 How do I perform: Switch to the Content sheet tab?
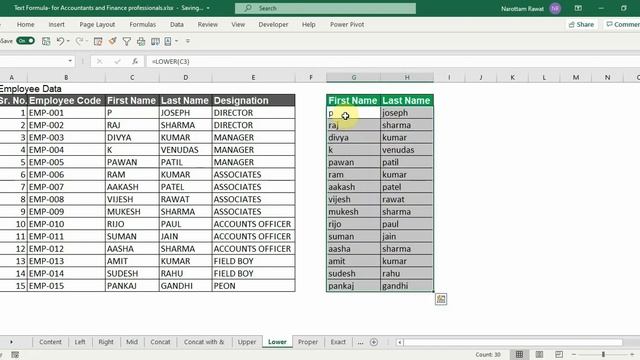click(x=50, y=342)
